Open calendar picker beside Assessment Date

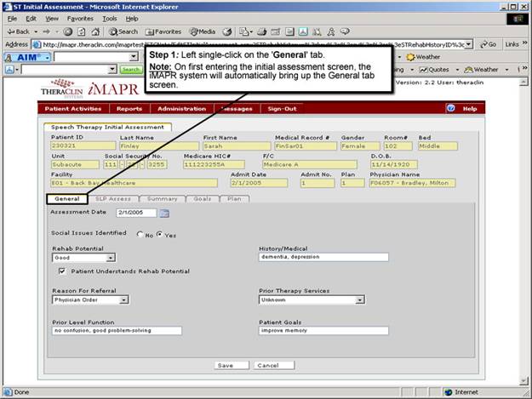pos(164,213)
